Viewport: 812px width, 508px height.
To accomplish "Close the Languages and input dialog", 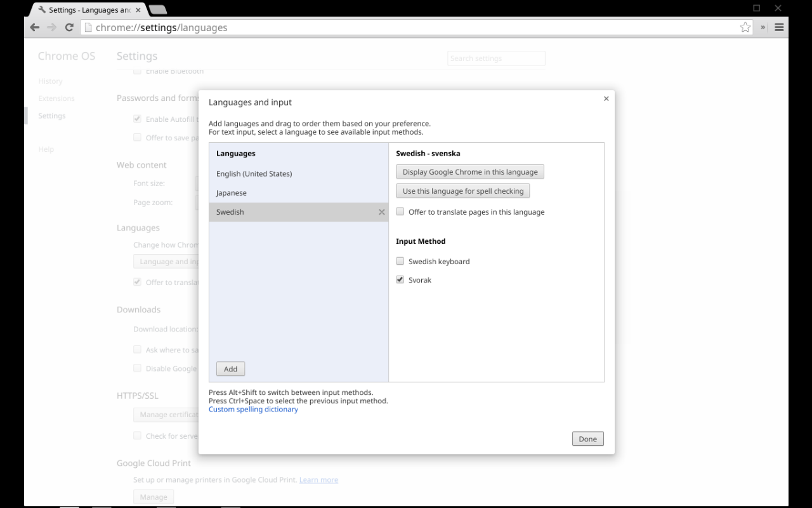I will pyautogui.click(x=606, y=98).
